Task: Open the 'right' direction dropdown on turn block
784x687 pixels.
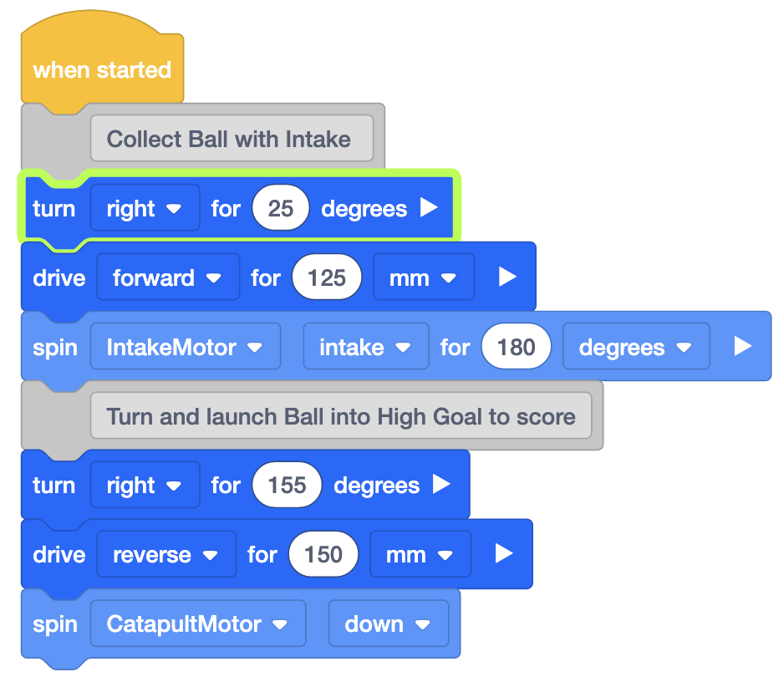Action: coord(145,207)
